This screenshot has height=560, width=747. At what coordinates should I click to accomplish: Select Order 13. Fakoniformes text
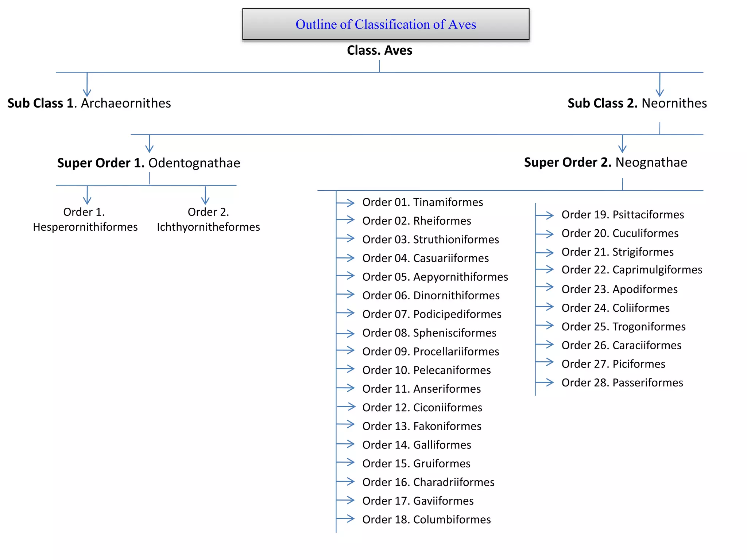422,426
